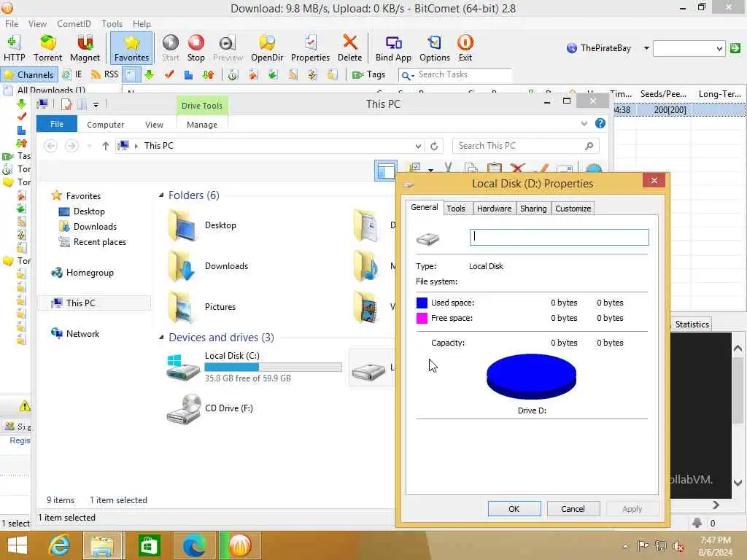
Task: Open the ThePirateBay search engine dropdown
Action: (x=646, y=48)
